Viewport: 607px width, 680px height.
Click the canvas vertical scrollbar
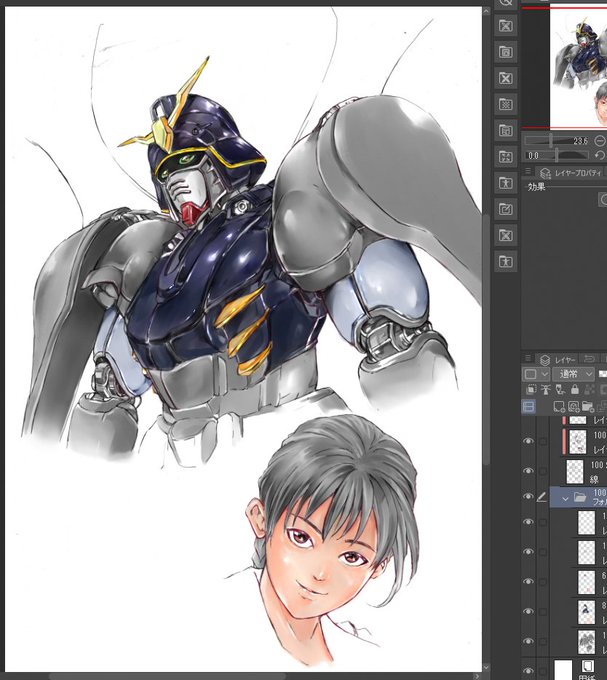[x=486, y=338]
